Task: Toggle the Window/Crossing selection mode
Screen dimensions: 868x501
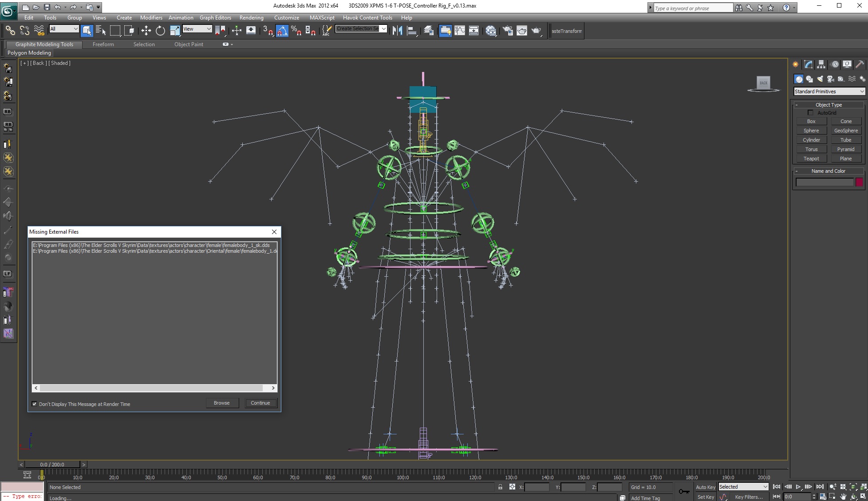Action: click(129, 30)
